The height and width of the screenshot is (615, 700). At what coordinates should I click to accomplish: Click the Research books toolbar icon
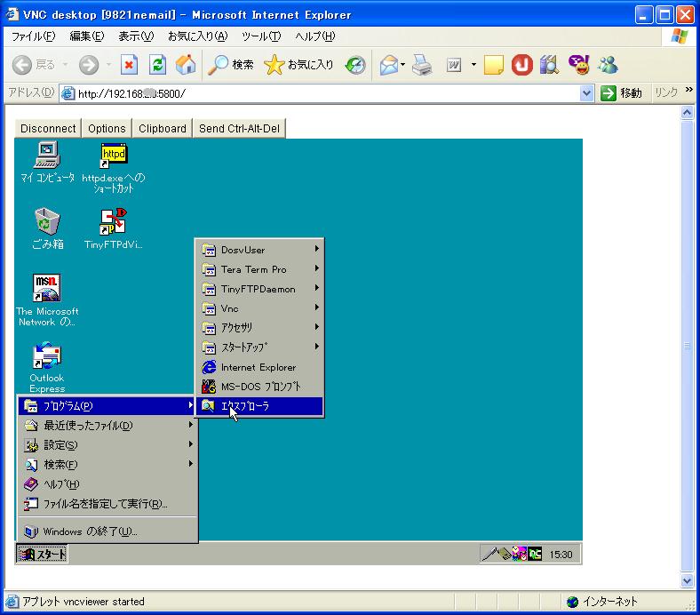coord(550,65)
